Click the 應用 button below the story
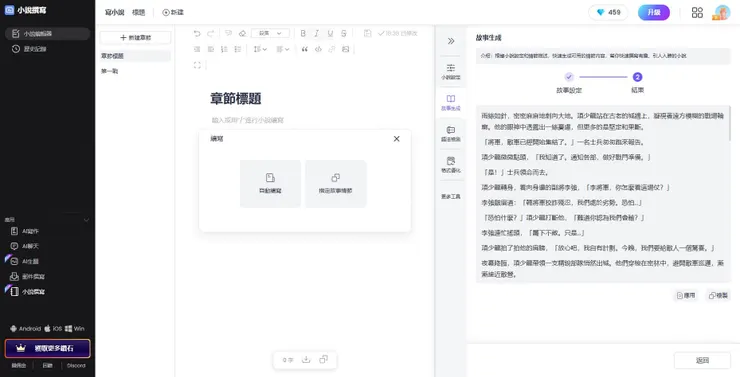740x377 pixels. [x=686, y=295]
